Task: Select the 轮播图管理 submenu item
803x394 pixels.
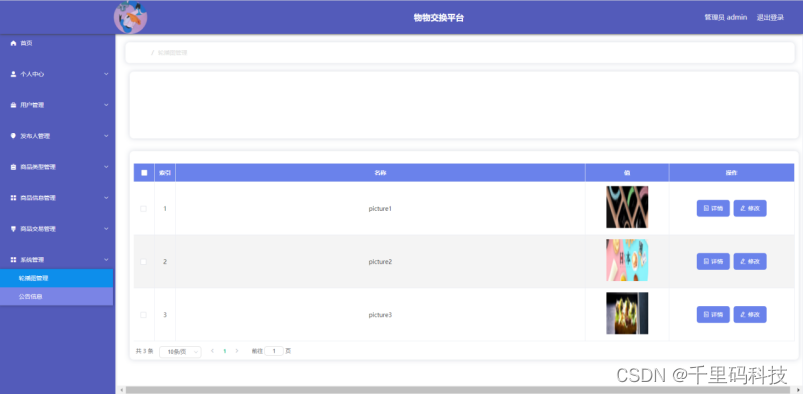Action: [x=56, y=278]
